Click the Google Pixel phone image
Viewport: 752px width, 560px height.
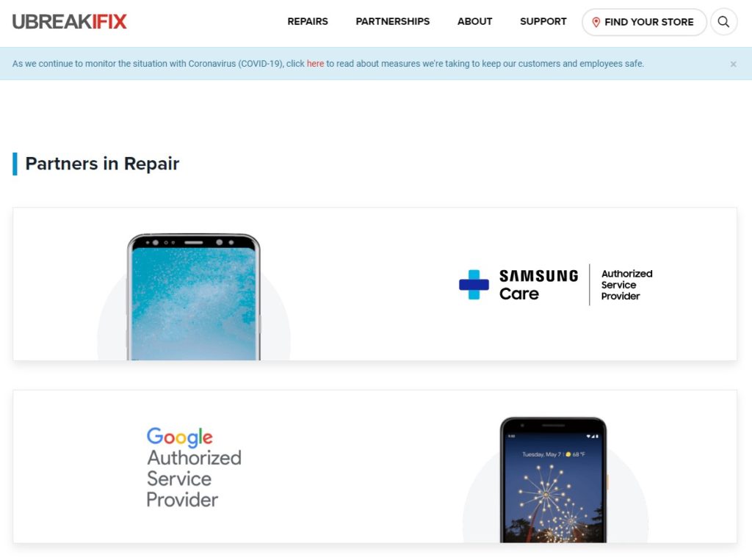(553, 480)
